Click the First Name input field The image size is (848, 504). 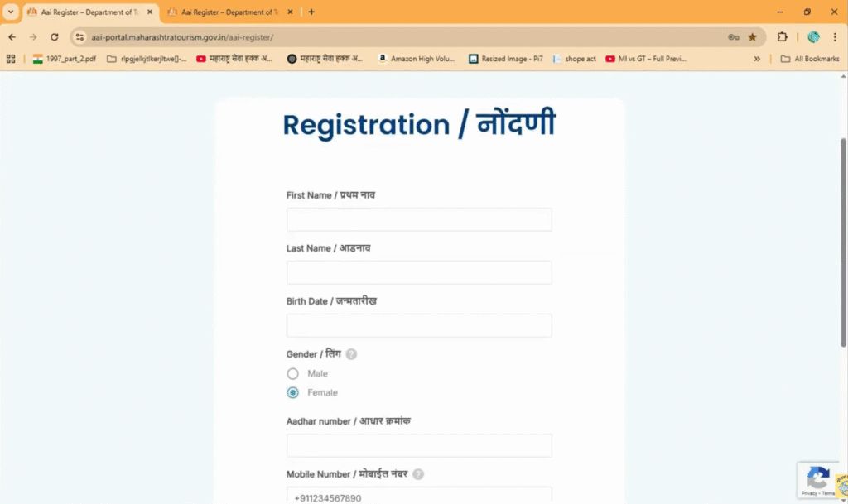coord(419,219)
